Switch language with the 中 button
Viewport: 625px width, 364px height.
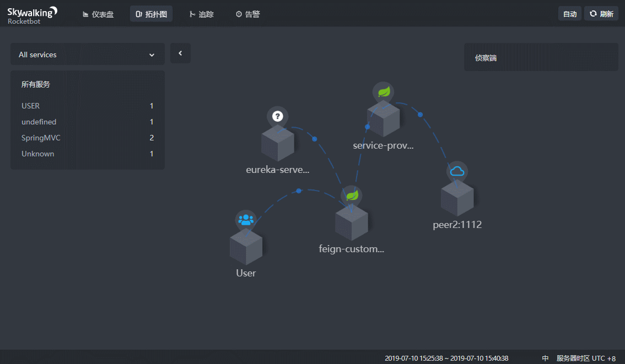[545, 358]
